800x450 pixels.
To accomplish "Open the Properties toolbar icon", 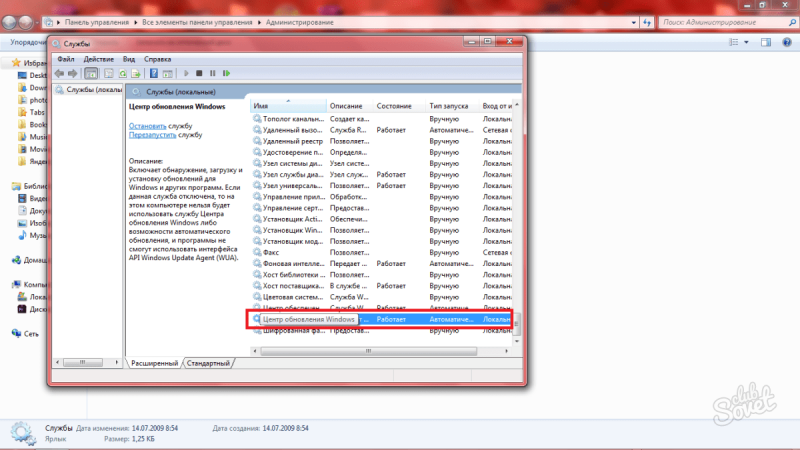I will click(109, 73).
